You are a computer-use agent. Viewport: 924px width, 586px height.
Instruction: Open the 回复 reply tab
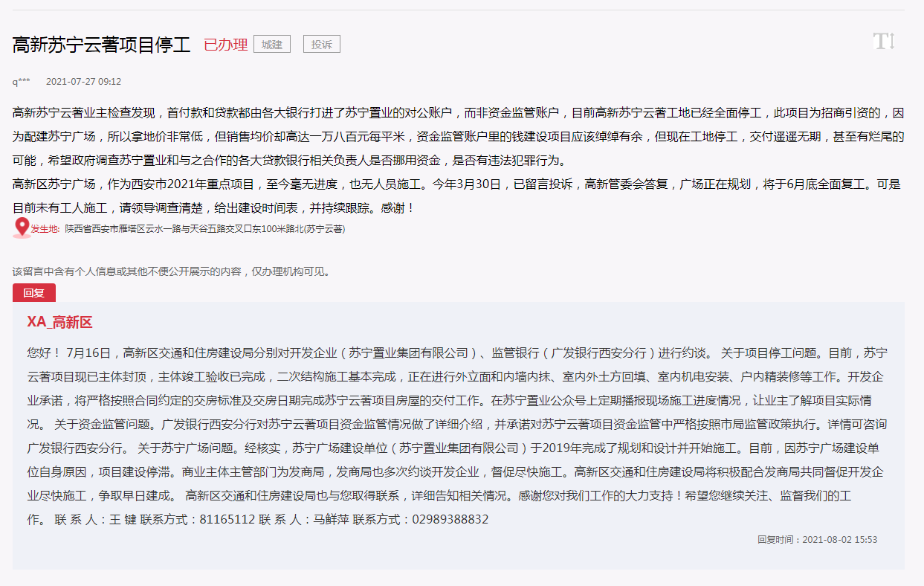[34, 293]
